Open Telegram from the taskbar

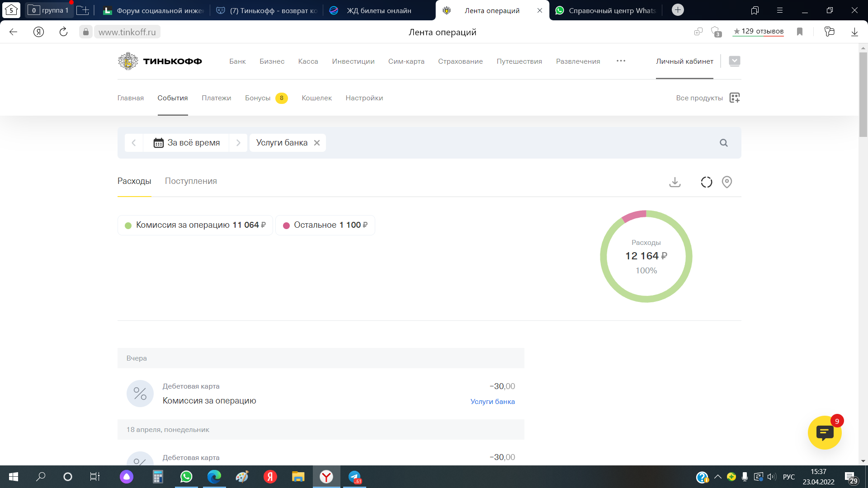click(354, 477)
